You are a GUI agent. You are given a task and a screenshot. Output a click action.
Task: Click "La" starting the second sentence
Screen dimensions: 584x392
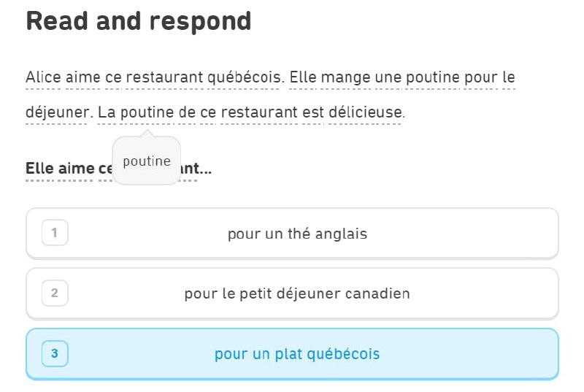(x=107, y=113)
